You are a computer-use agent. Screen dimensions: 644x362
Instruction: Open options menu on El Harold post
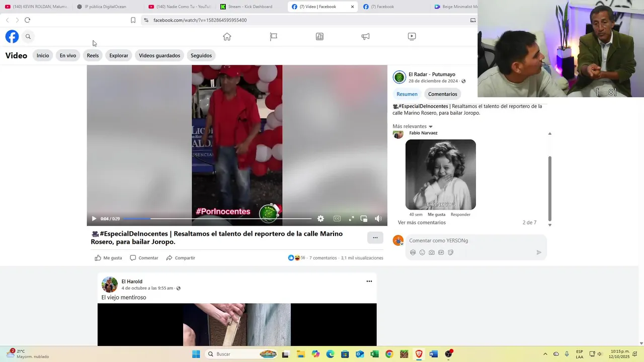(369, 282)
